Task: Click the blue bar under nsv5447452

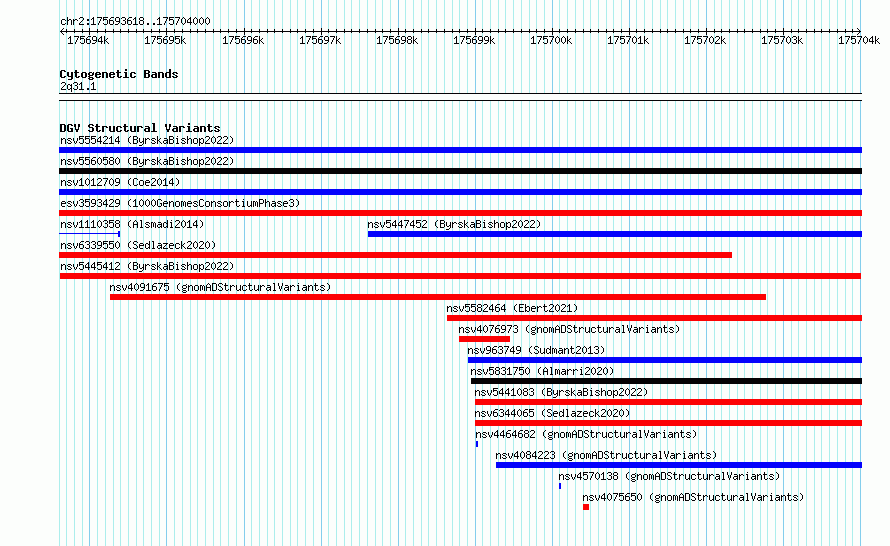Action: 615,234
